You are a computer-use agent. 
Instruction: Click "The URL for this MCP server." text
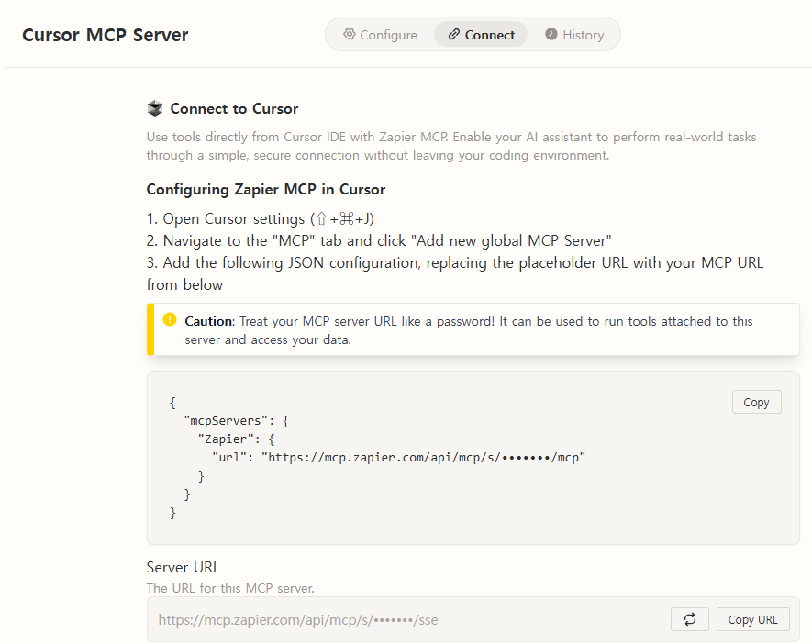click(230, 588)
